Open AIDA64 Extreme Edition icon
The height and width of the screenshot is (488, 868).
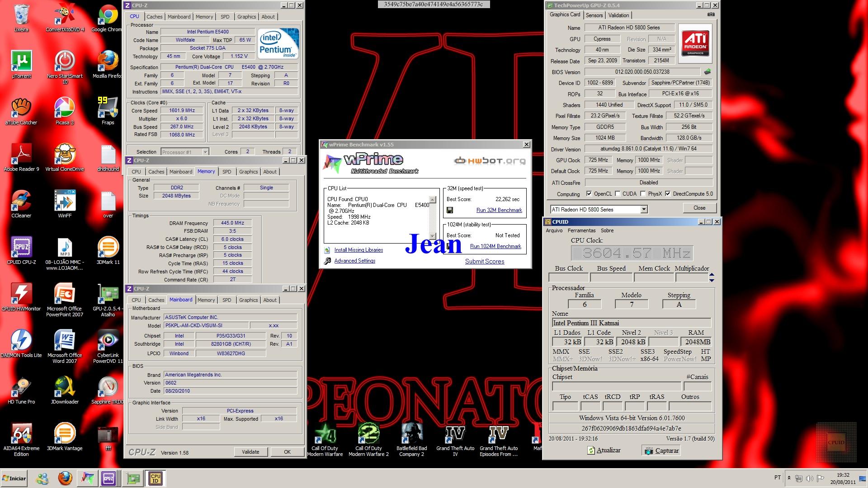tap(21, 440)
